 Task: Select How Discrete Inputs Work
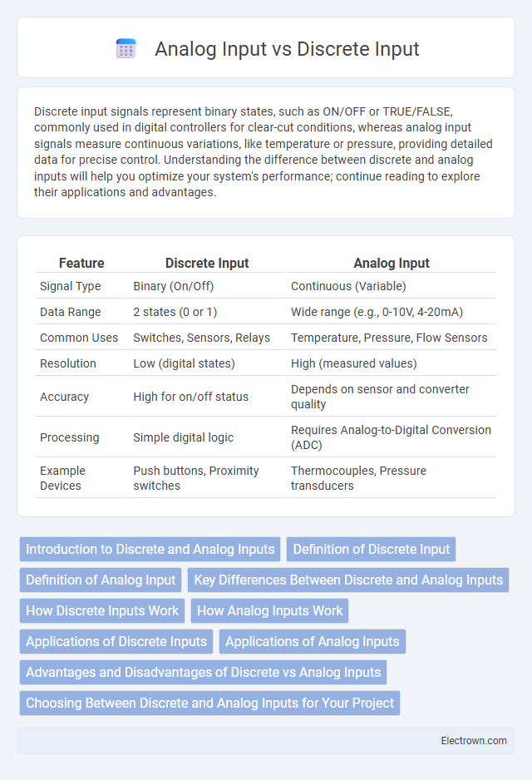tap(102, 611)
